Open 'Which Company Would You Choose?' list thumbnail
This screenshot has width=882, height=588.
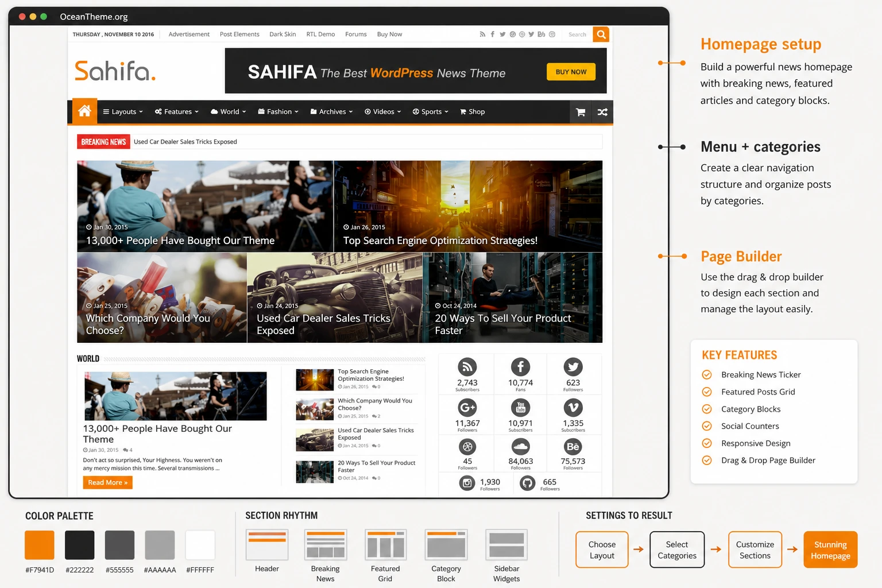coord(315,409)
